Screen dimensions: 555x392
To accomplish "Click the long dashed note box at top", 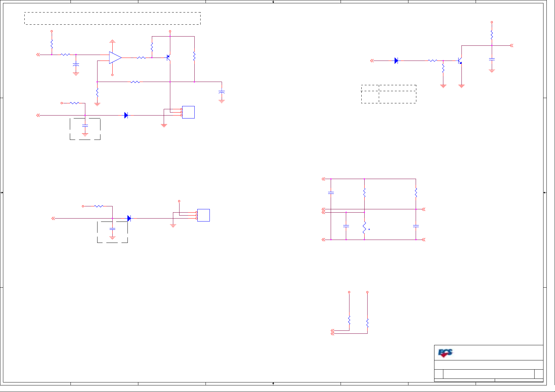I will (x=112, y=18).
